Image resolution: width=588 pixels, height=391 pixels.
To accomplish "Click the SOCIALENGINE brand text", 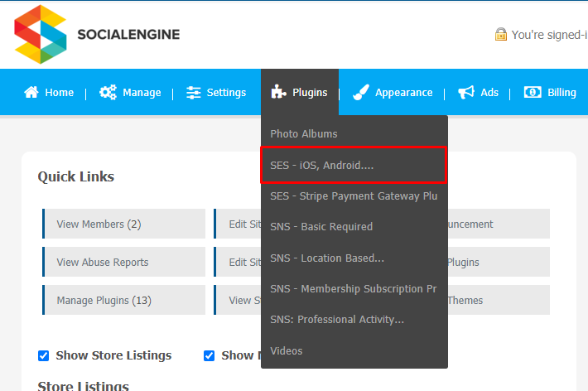I will [128, 35].
